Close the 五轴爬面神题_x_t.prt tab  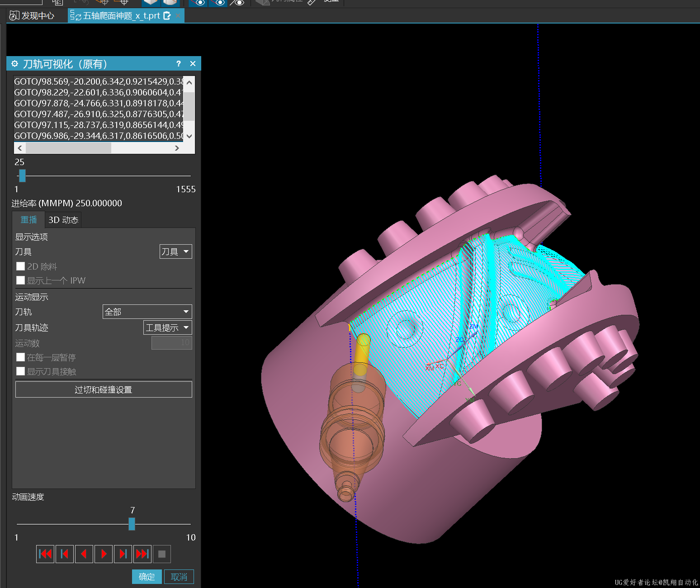(178, 16)
